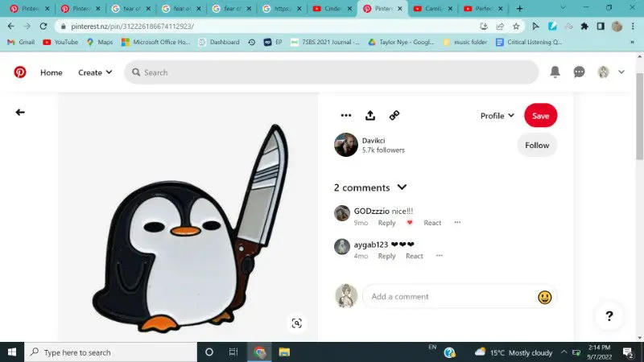The height and width of the screenshot is (362, 644).
Task: Toggle the browser side panel icon
Action: pos(601,27)
